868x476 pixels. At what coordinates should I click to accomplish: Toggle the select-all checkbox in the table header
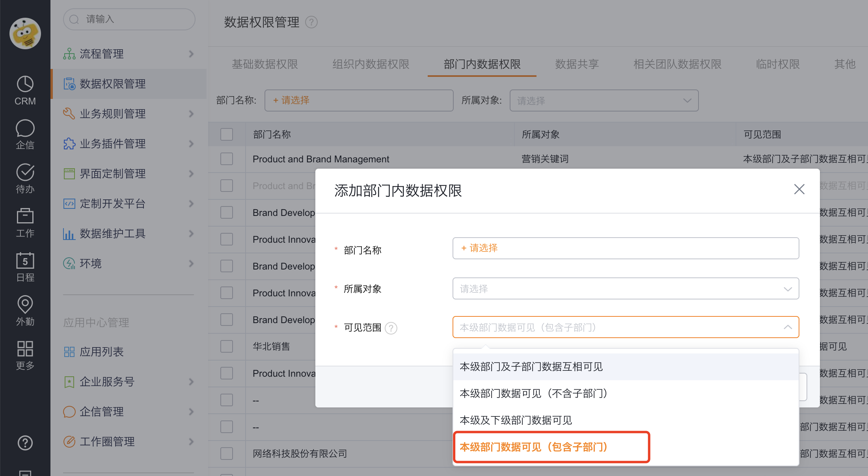pyautogui.click(x=227, y=134)
